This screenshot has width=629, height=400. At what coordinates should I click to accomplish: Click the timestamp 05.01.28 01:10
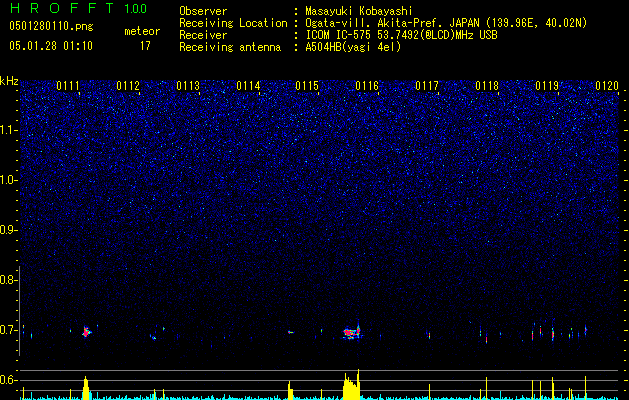pyautogui.click(x=51, y=46)
